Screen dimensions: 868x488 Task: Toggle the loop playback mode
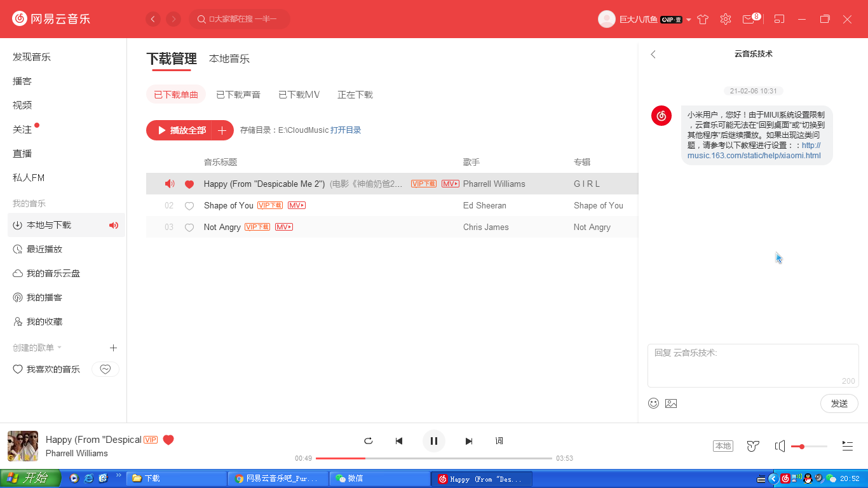[368, 441]
